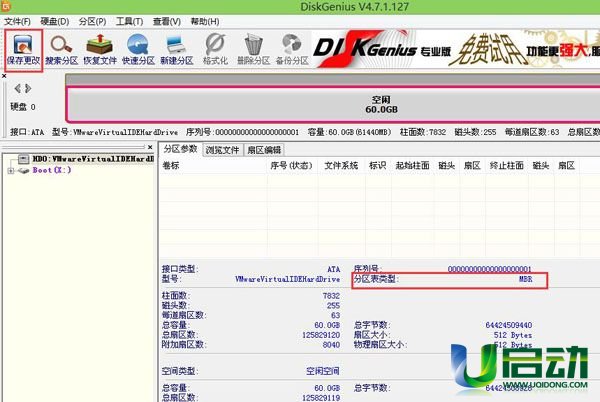Open the Disk (硬盘) menu
600x402 pixels.
click(x=55, y=21)
